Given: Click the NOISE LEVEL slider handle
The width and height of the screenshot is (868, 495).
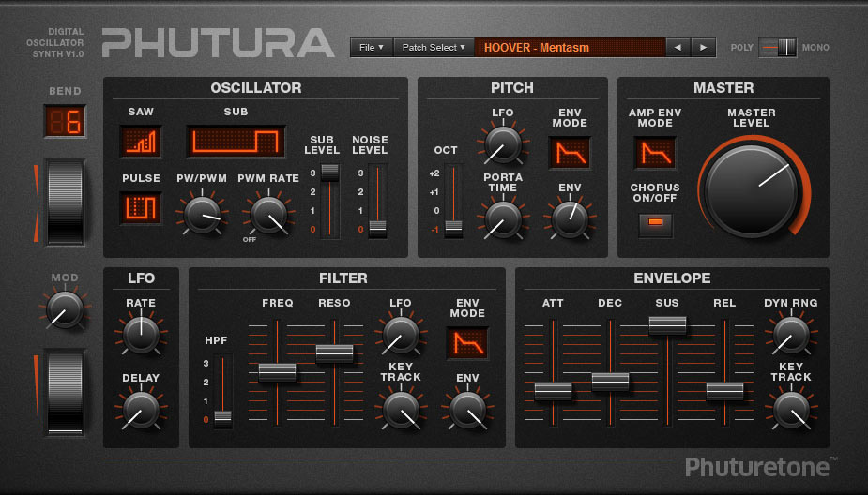Looking at the screenshot, I should pyautogui.click(x=378, y=229).
